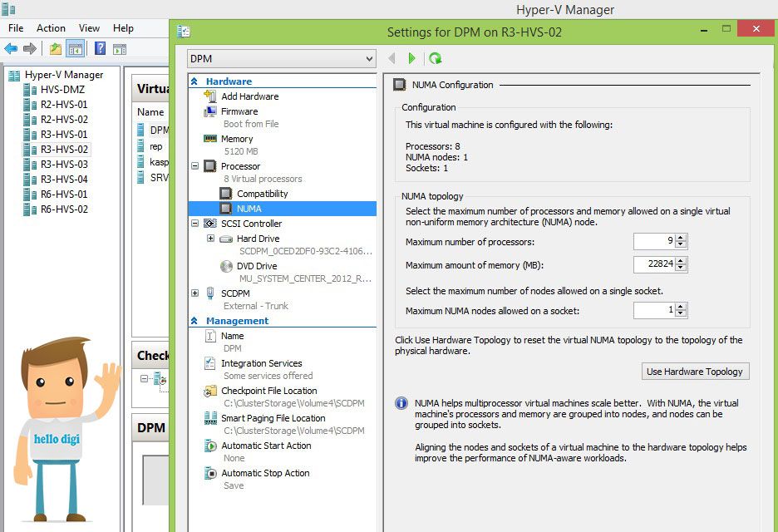Select R3-HVS-02 server in tree
Viewport: 778px width, 532px height.
64,150
